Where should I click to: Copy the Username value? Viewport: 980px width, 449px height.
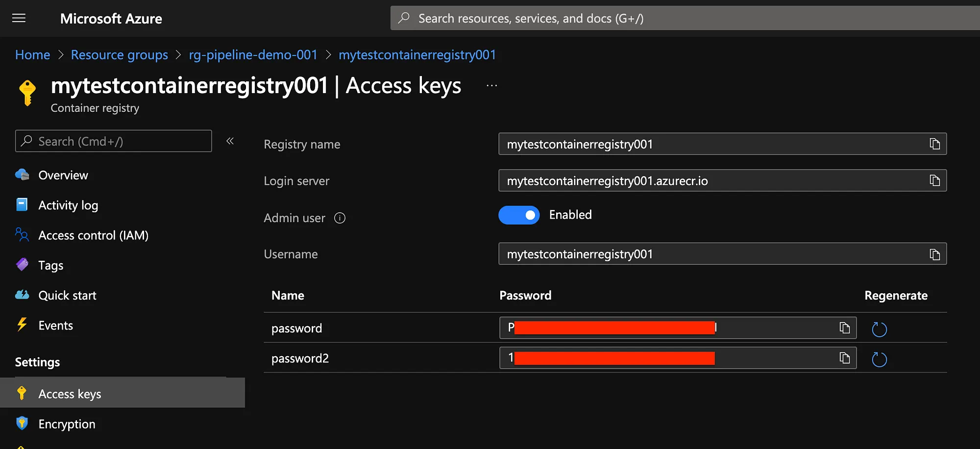[x=934, y=254]
